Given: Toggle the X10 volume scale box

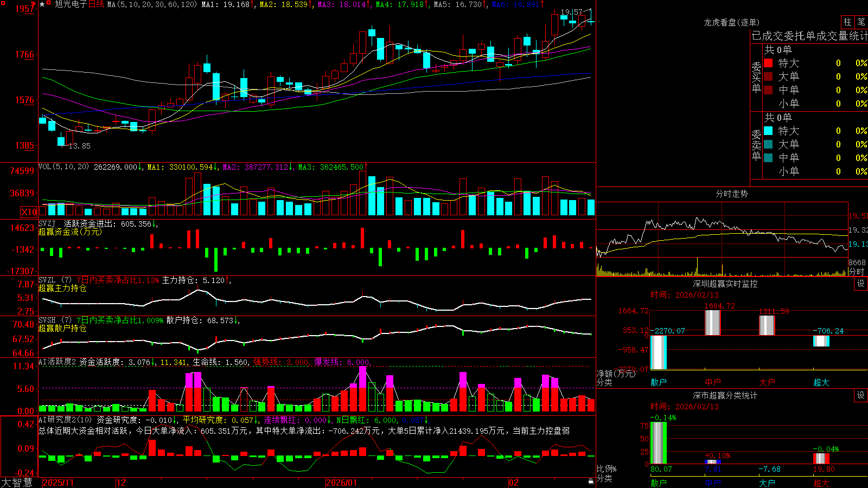Looking at the screenshot, I should point(29,212).
